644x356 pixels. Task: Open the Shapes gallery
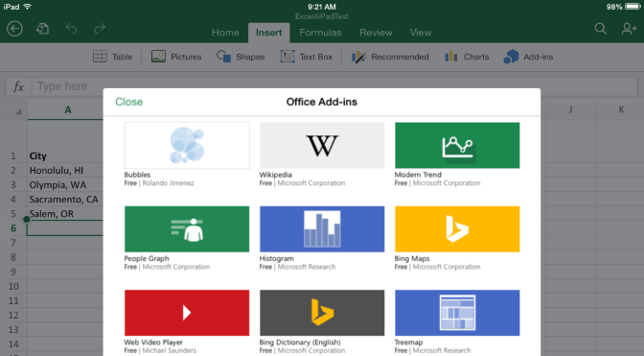[241, 57]
